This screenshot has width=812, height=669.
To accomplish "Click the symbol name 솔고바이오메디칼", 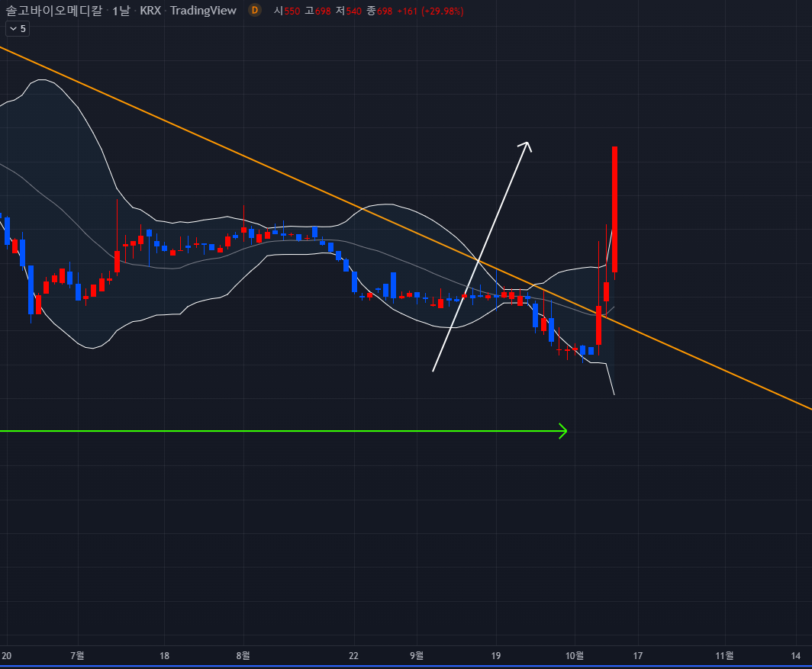I will tap(54, 11).
